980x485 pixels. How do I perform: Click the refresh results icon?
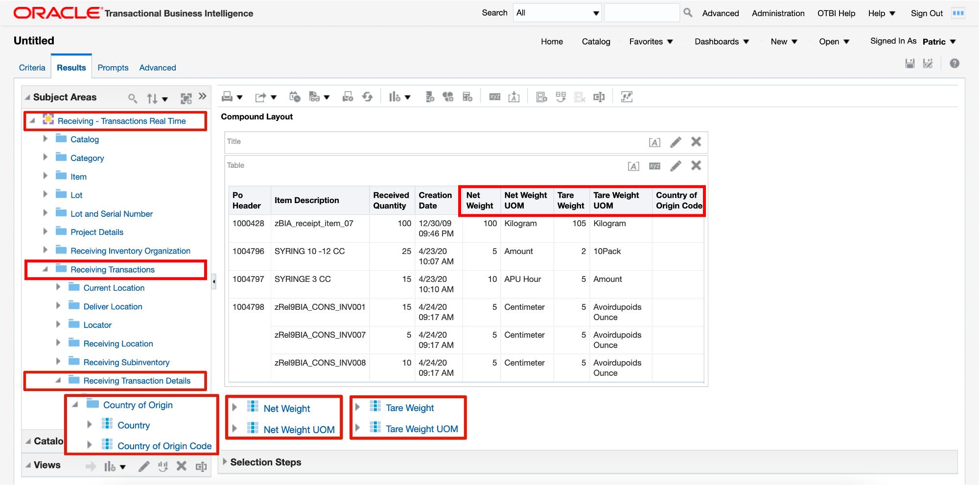(367, 97)
